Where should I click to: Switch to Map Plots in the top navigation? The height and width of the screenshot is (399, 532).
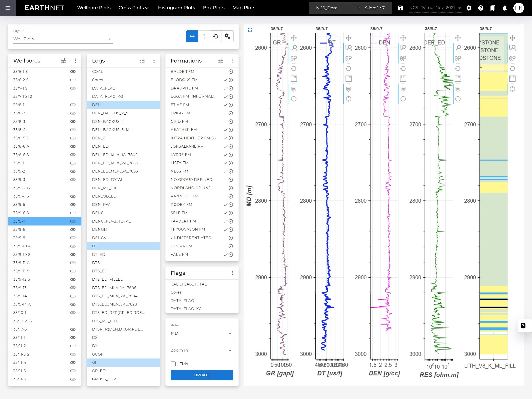click(x=244, y=8)
